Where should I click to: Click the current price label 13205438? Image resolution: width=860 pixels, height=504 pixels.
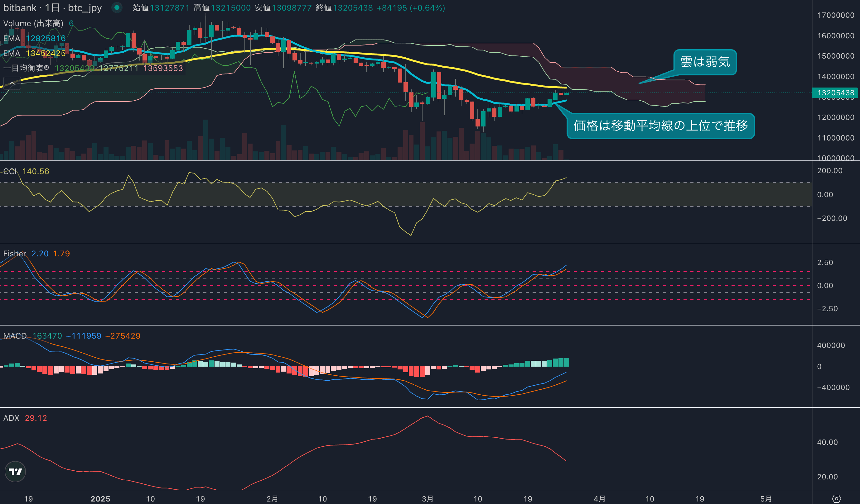coord(835,93)
